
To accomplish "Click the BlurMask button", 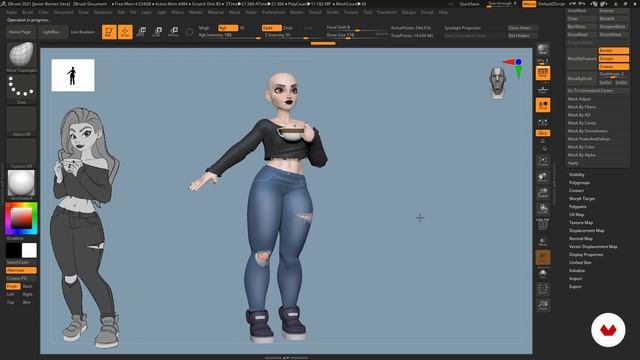I will 582,27.
